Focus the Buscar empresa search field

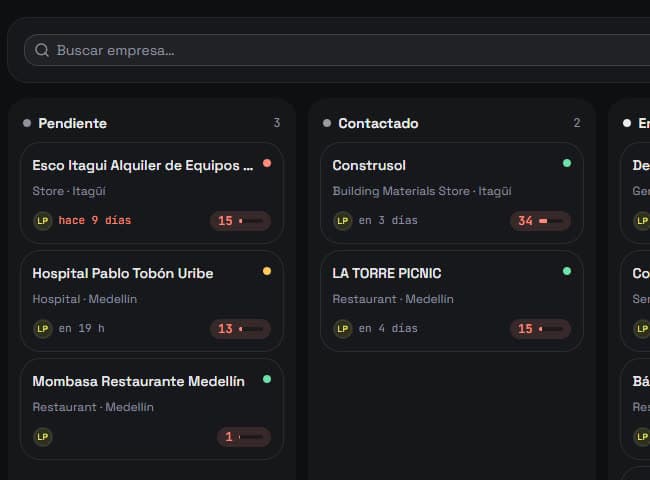(337, 50)
